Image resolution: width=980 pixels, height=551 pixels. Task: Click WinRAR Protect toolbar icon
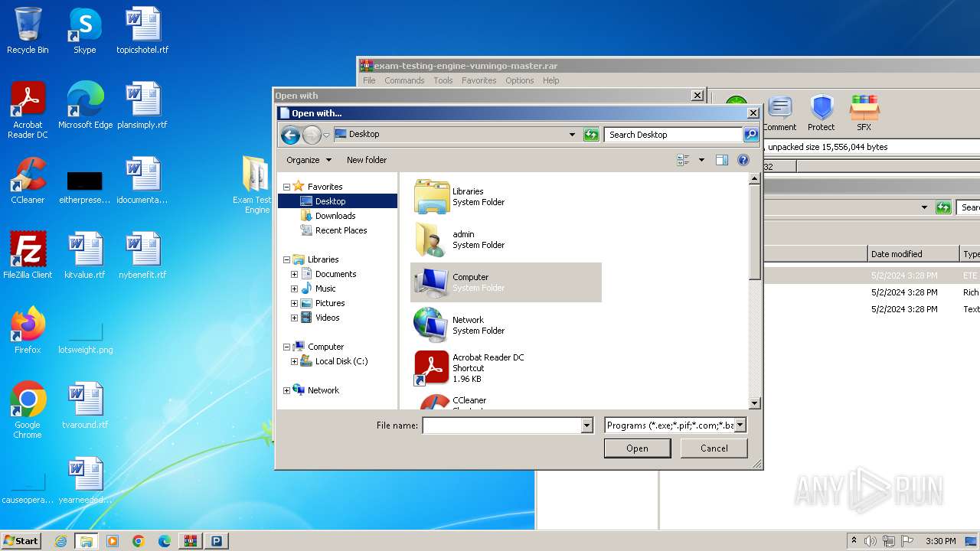click(822, 113)
